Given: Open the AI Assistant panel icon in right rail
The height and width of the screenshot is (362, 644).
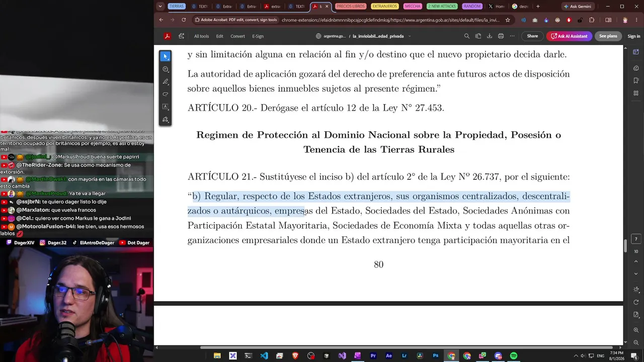Looking at the screenshot, I should pyautogui.click(x=636, y=52).
